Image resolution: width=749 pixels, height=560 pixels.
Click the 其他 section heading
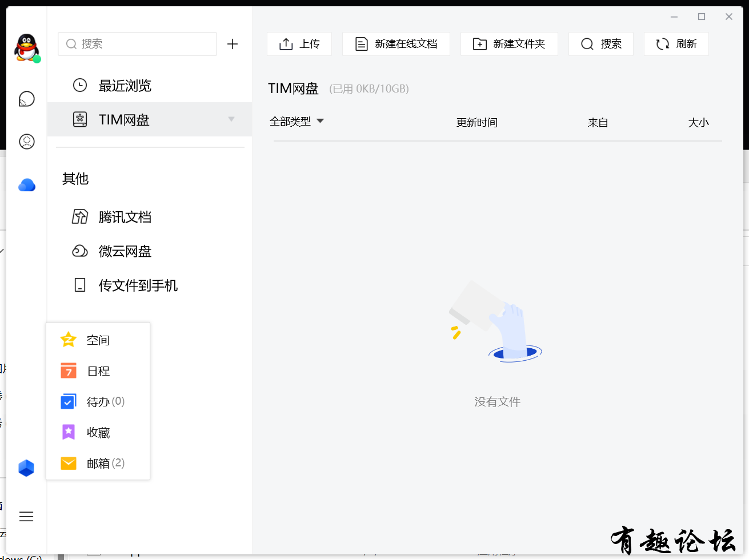click(75, 179)
